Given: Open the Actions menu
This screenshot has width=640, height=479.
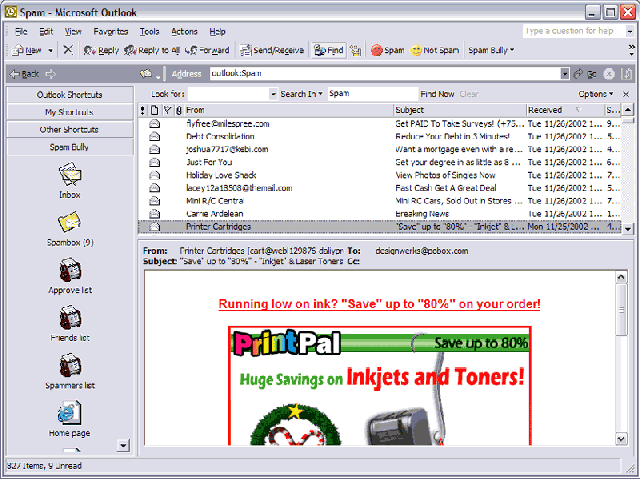Looking at the screenshot, I should (x=184, y=31).
